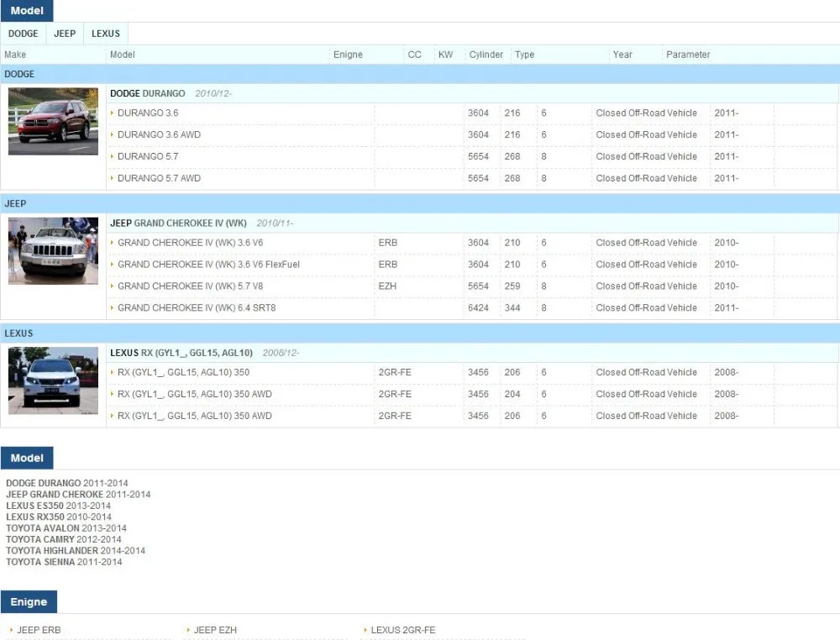Click DODGE DURANGO 2011-2014 in model list

pyautogui.click(x=67, y=483)
